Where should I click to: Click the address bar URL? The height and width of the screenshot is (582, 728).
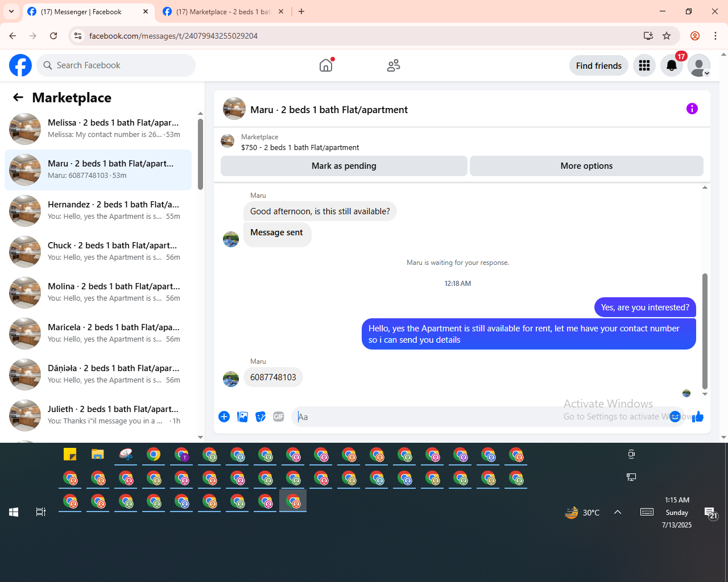pos(173,36)
